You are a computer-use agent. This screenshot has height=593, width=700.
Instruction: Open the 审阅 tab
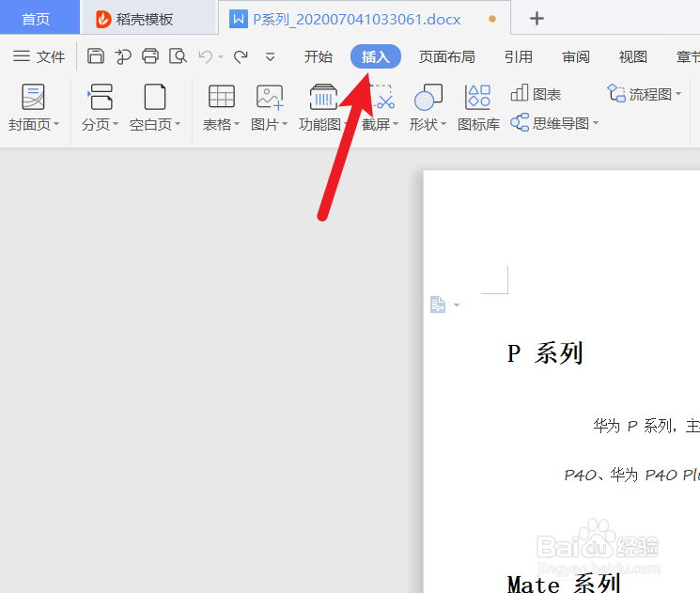click(576, 56)
